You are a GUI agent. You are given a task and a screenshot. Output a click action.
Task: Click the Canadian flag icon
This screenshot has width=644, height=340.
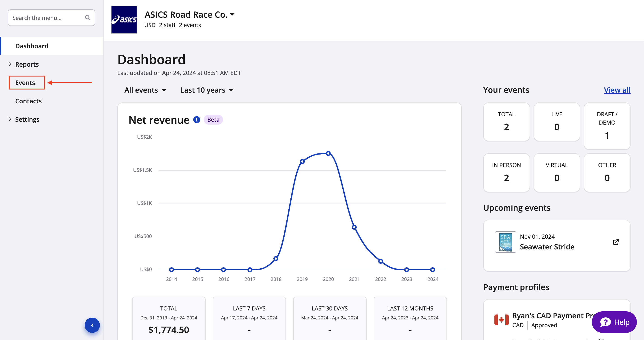point(501,320)
